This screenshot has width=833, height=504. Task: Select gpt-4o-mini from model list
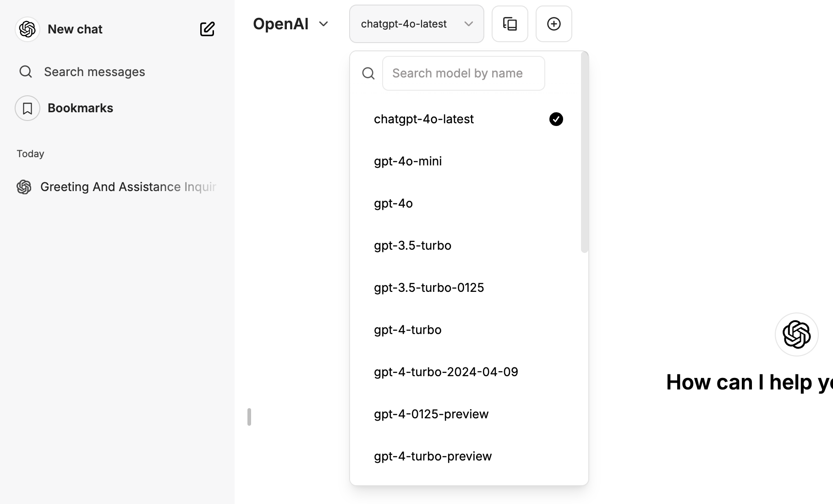point(408,161)
